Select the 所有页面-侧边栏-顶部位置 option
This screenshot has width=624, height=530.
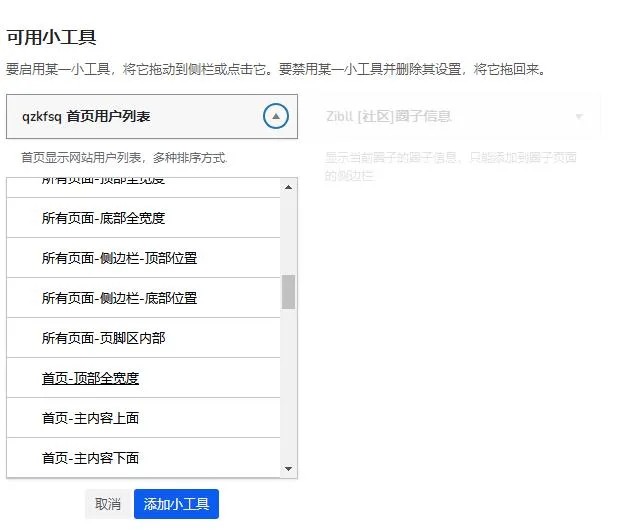[119, 258]
